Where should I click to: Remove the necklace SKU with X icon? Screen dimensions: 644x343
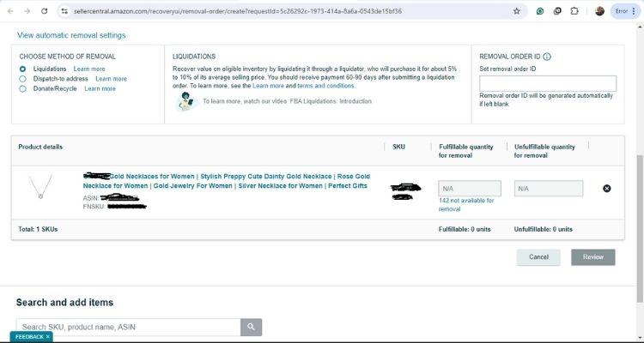[606, 189]
